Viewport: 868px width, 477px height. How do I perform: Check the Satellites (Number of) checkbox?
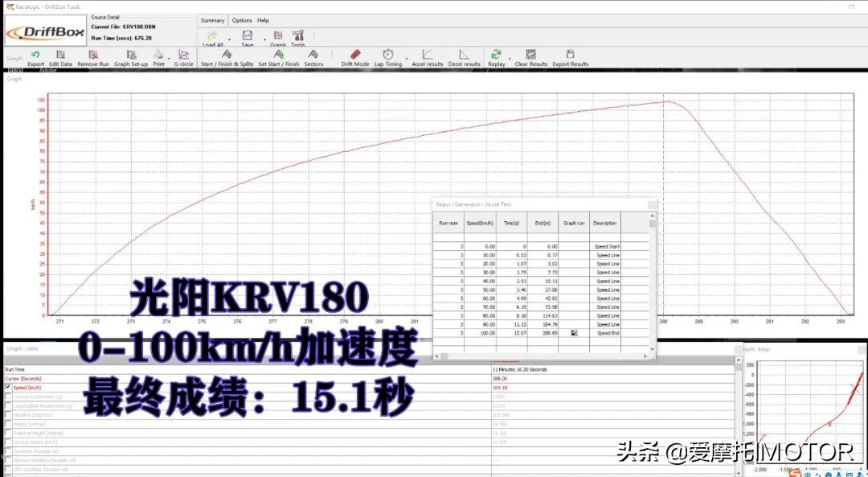[x=8, y=451]
